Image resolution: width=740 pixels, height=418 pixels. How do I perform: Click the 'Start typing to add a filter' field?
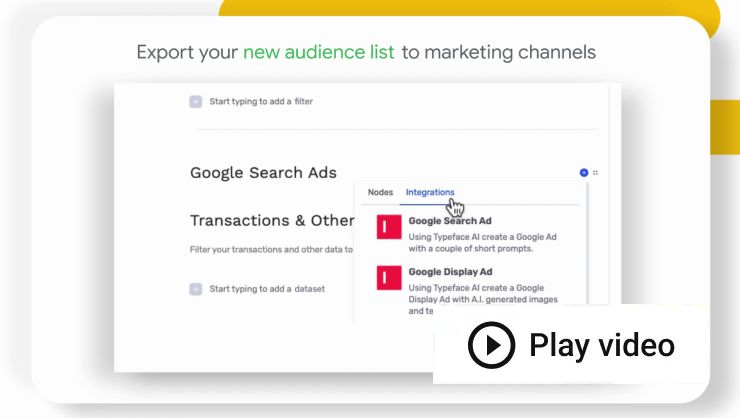coord(261,101)
